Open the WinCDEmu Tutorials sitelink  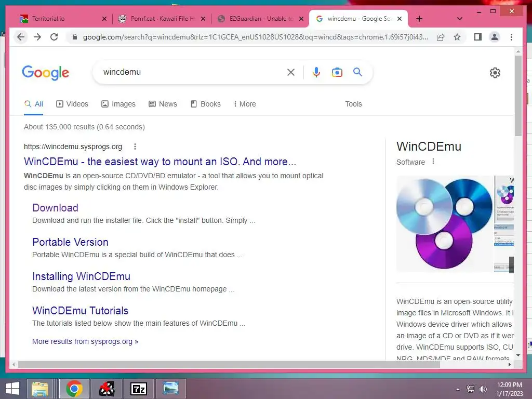(x=80, y=311)
